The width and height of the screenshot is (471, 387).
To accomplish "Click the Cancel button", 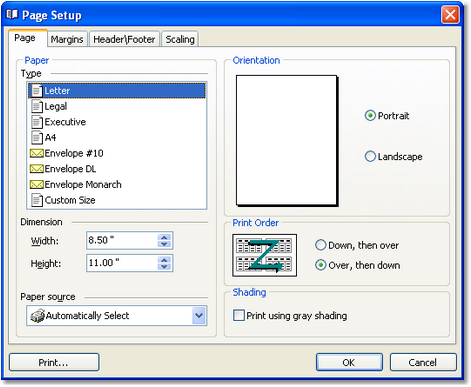I will (423, 362).
